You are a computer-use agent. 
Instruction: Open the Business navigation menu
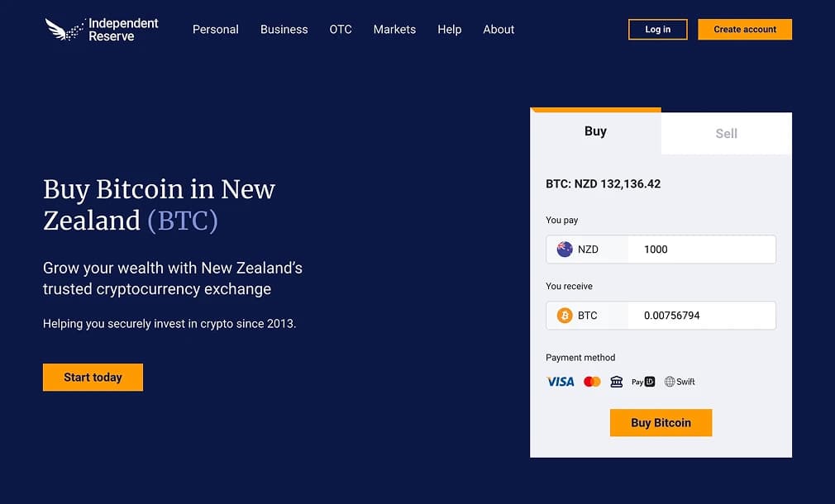coord(284,30)
